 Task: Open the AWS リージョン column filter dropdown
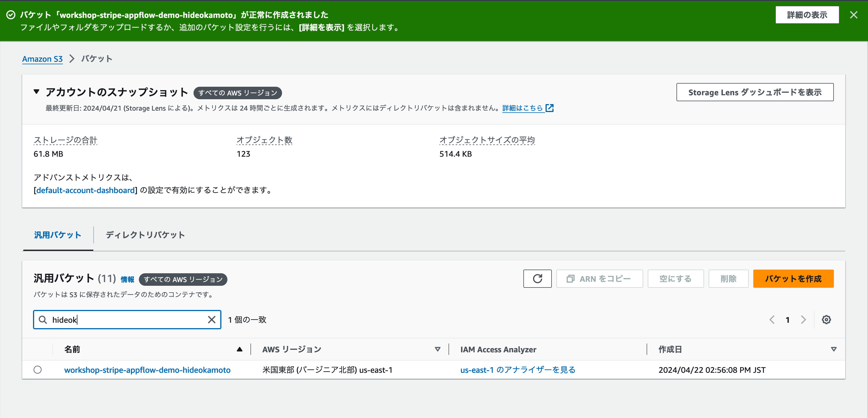pos(437,349)
